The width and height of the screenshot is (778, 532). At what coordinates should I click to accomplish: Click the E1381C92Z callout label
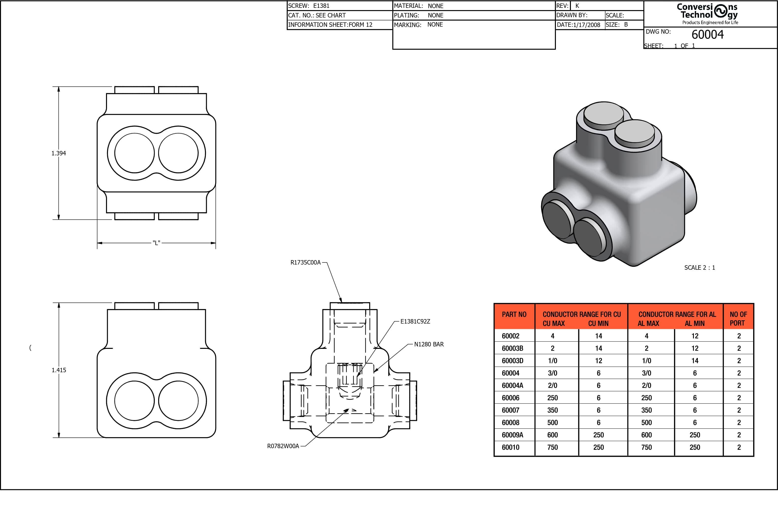pyautogui.click(x=415, y=322)
